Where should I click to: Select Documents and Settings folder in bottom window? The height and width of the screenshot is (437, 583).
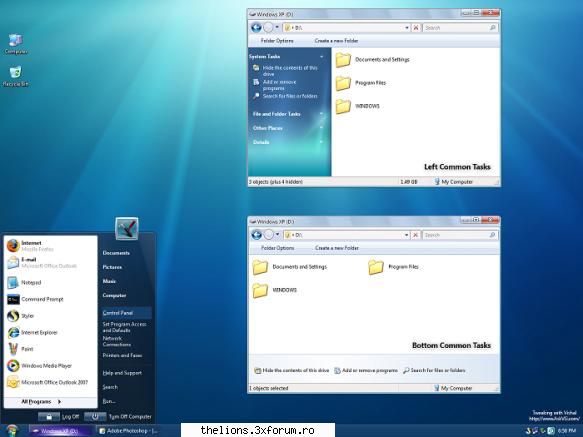coord(290,267)
